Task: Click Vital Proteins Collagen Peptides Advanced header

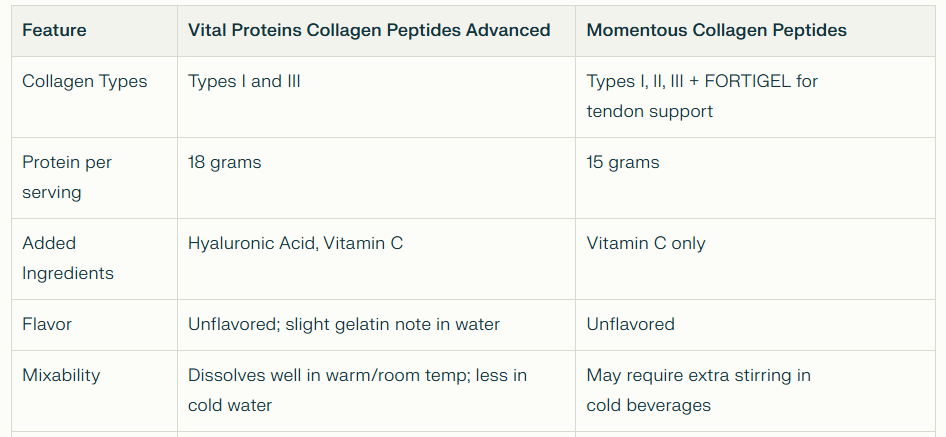Action: pyautogui.click(x=369, y=30)
